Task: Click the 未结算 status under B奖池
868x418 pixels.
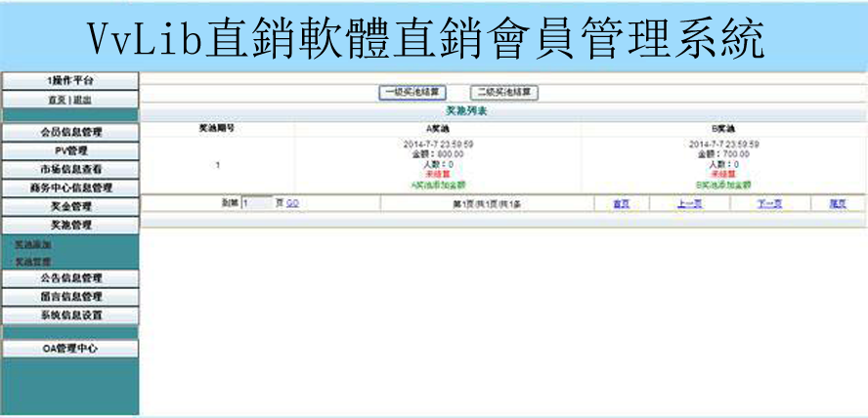Action: pyautogui.click(x=723, y=174)
